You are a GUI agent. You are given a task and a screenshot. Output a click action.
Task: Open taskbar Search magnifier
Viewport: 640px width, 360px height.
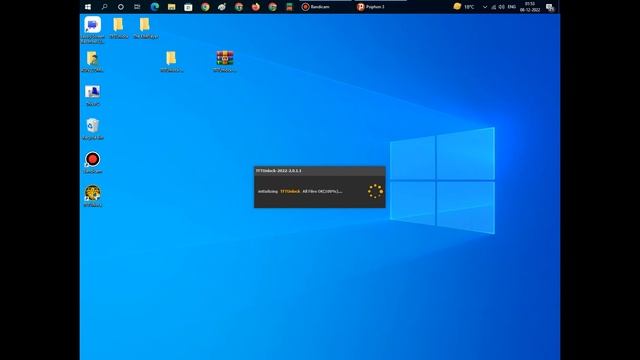[104, 7]
